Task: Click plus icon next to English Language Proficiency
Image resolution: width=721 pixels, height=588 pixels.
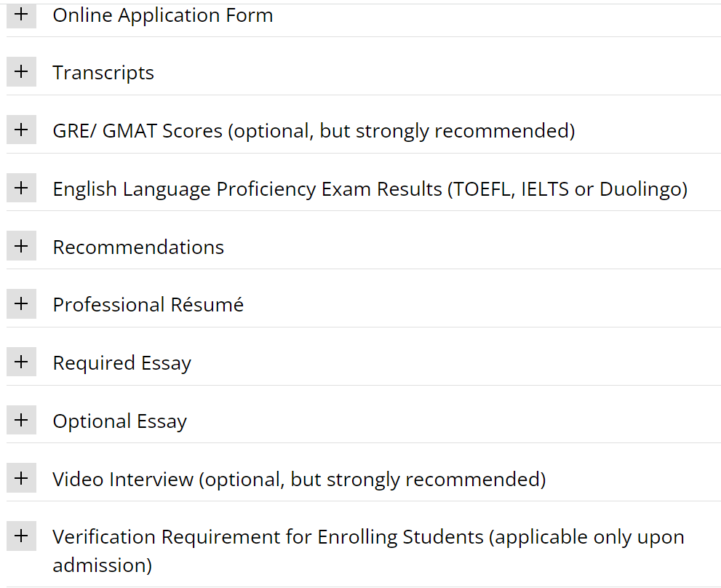Action: pos(21,188)
